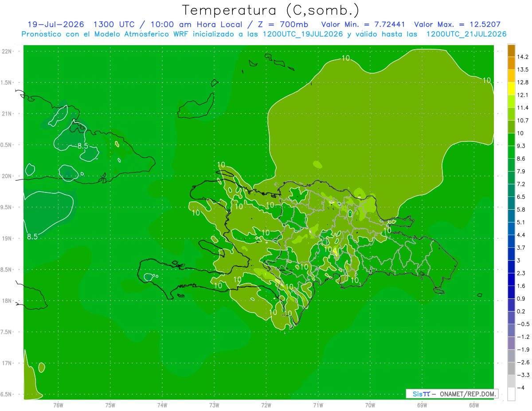
Task: Click the gray swatch between -3.3 and -2.6
Action: [511, 368]
